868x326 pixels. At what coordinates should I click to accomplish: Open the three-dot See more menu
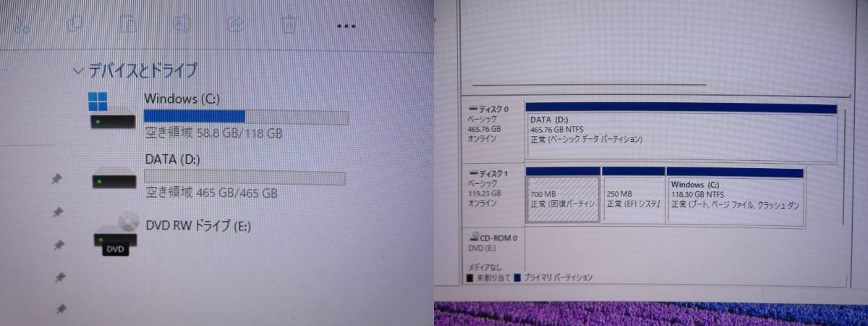click(346, 25)
